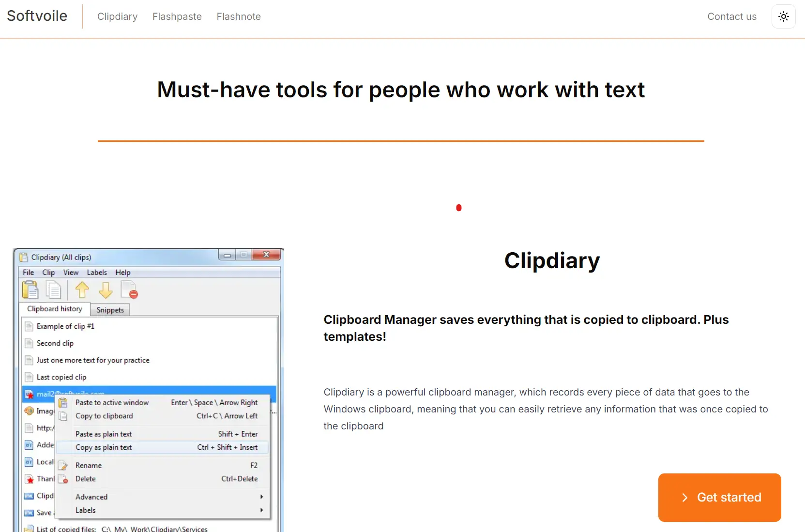The width and height of the screenshot is (805, 532).
Task: Open the View menu in Clipdiary
Action: tap(71, 273)
